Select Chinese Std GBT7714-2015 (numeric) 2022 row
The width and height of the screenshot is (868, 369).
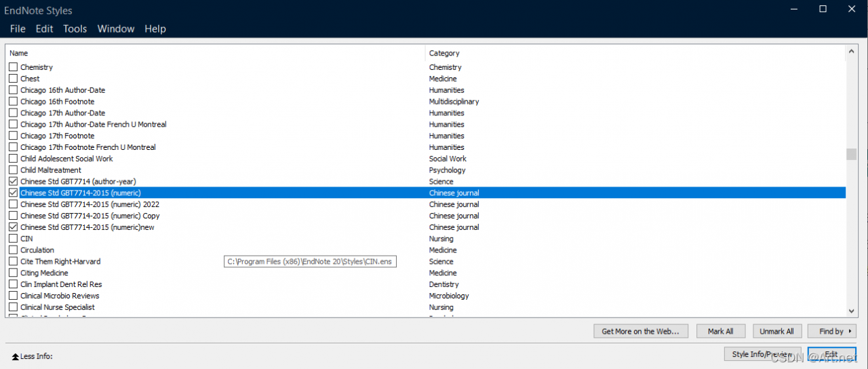coord(426,204)
